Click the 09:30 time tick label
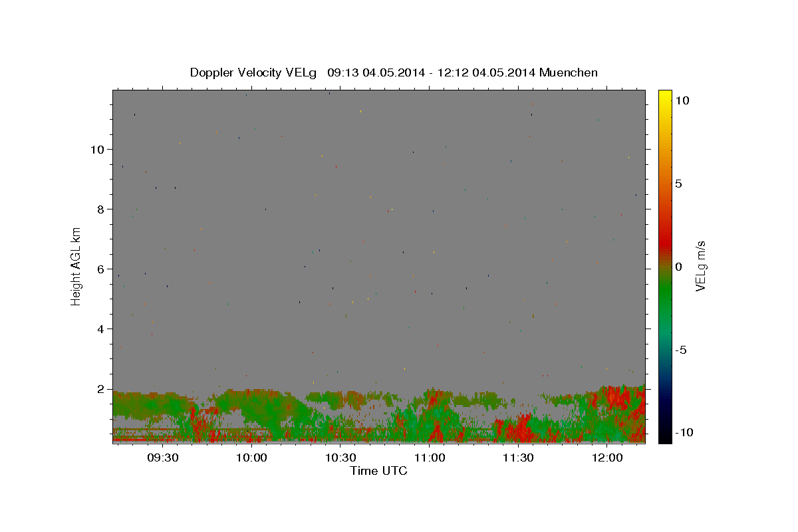Viewport: 798px width, 532px height. click(x=163, y=458)
